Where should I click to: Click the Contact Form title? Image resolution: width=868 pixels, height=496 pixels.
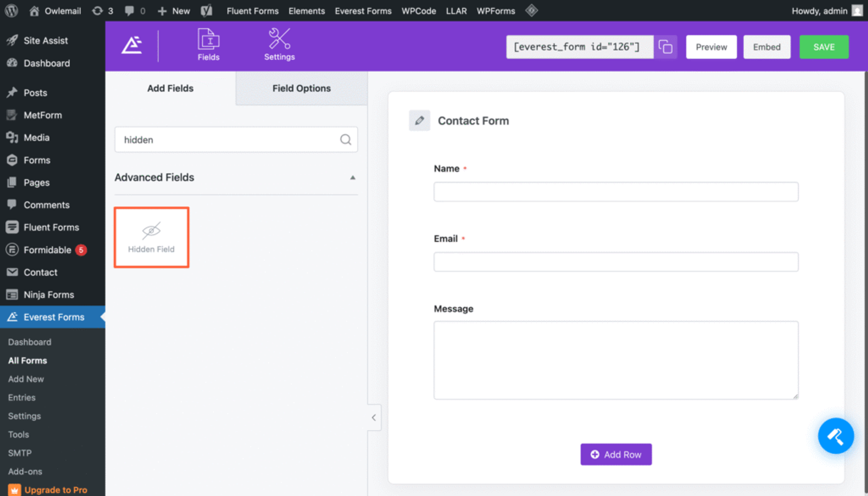(473, 120)
